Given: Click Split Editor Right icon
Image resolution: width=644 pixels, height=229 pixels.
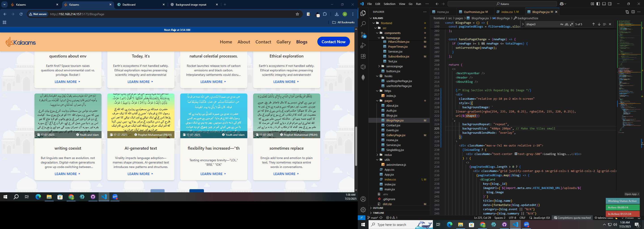Looking at the screenshot, I should point(633,12).
